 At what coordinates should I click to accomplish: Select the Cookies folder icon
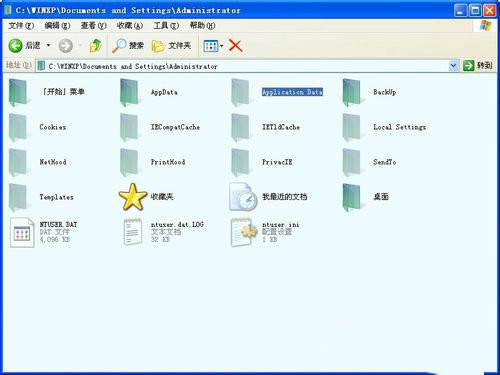[18, 127]
